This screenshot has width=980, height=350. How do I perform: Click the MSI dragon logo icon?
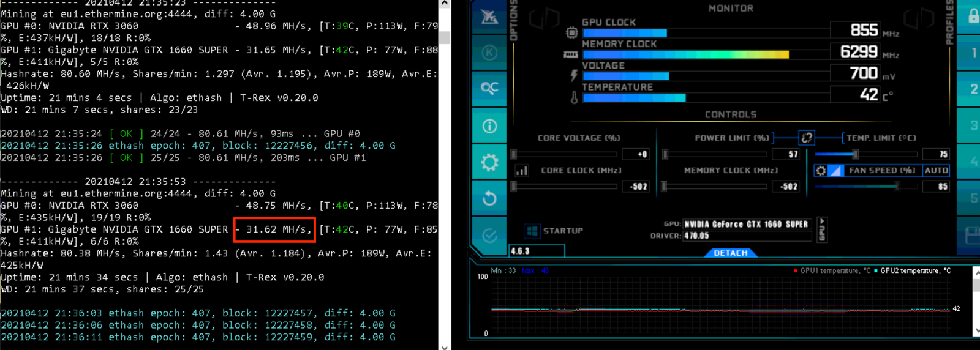[x=489, y=17]
